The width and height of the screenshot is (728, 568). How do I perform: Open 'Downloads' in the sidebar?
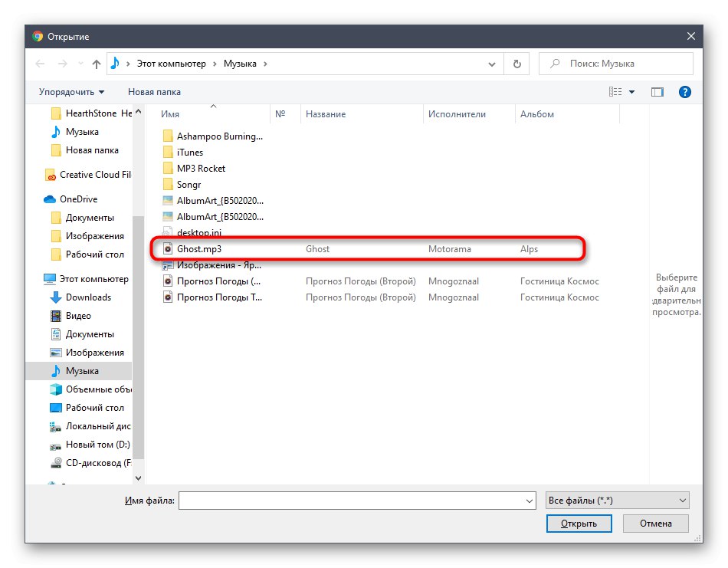[x=80, y=297]
